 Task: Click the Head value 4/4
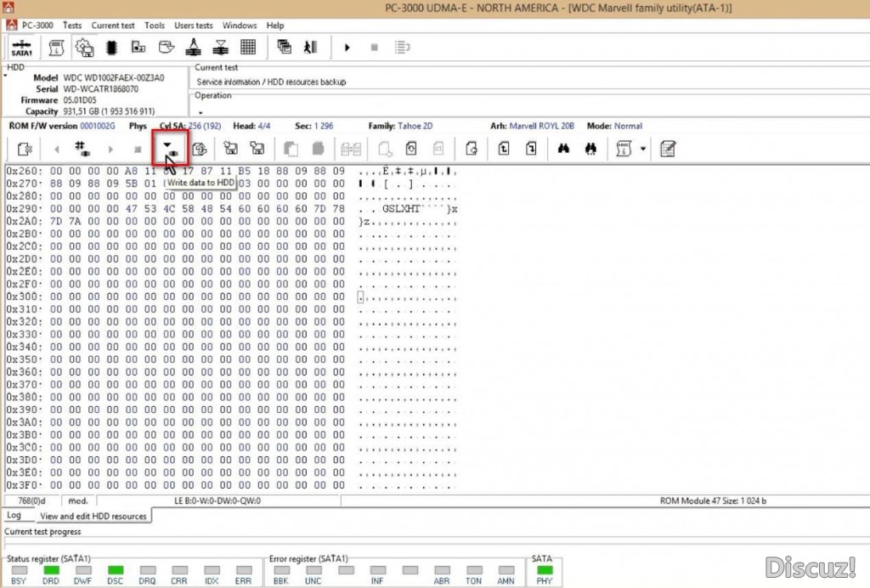point(264,126)
